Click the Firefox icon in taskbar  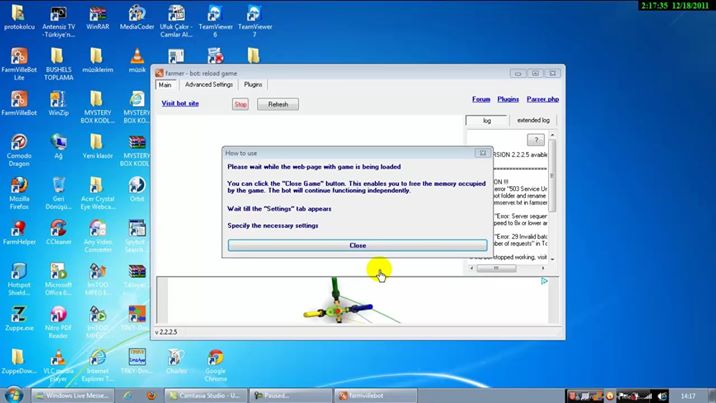(x=152, y=396)
